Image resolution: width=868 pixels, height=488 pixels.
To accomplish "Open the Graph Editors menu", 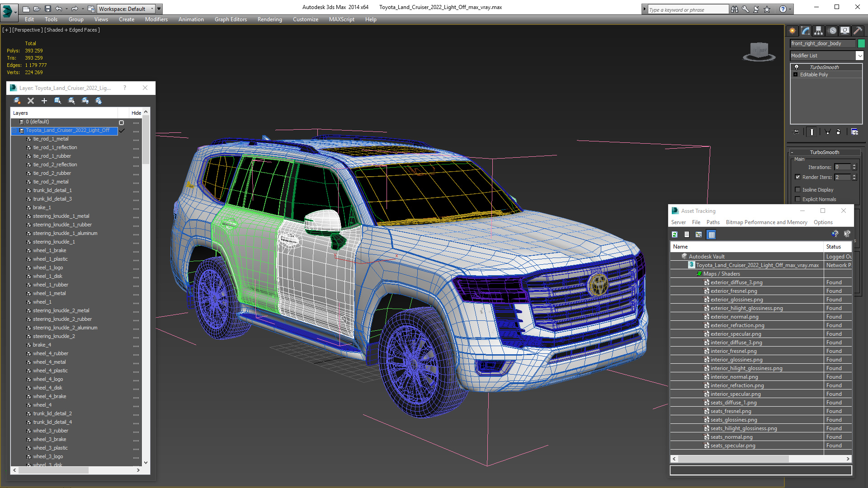I will pos(231,19).
